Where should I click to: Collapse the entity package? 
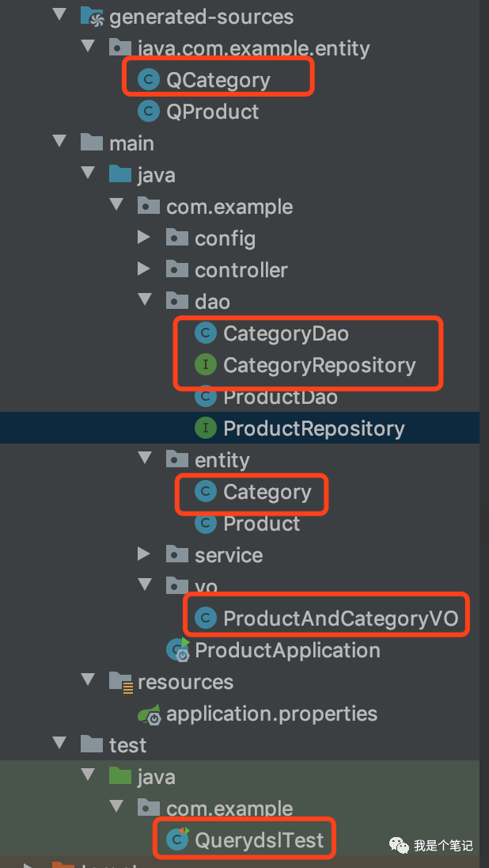143,459
